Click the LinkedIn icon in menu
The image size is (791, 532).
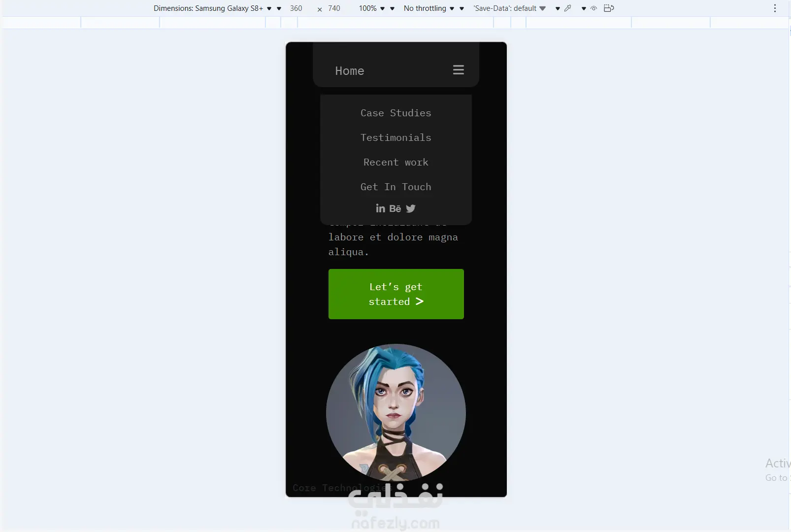pyautogui.click(x=381, y=208)
